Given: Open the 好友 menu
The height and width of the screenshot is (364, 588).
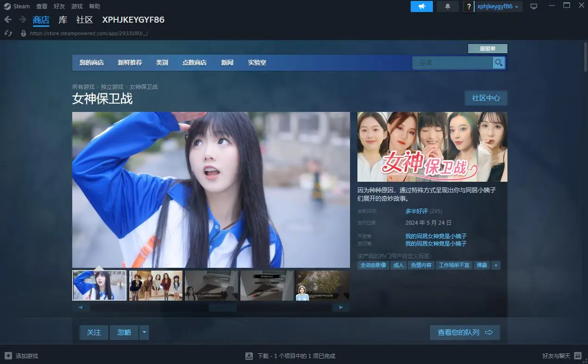Looking at the screenshot, I should [59, 6].
